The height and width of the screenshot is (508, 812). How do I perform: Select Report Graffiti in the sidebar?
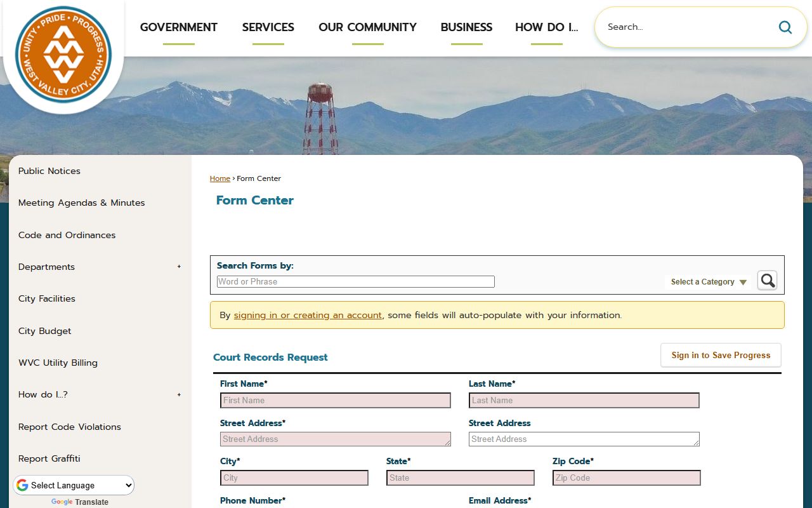[x=49, y=458]
